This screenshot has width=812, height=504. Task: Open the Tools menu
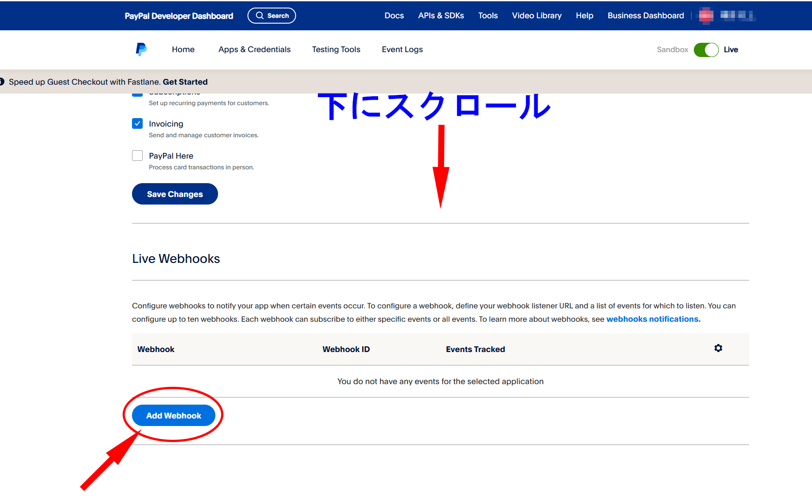[x=488, y=16]
